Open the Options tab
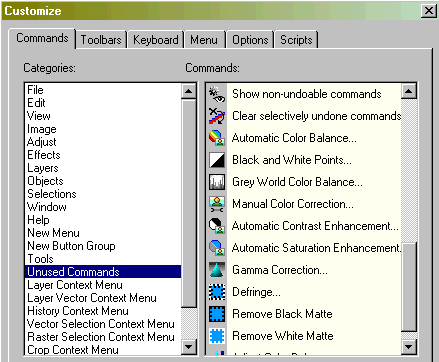Screen dimensions: 439x362 (250, 40)
